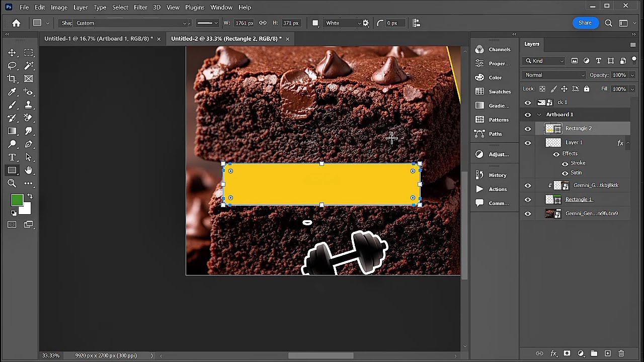
Task: Switch to the Untitled-1 document tab
Action: coord(99,39)
